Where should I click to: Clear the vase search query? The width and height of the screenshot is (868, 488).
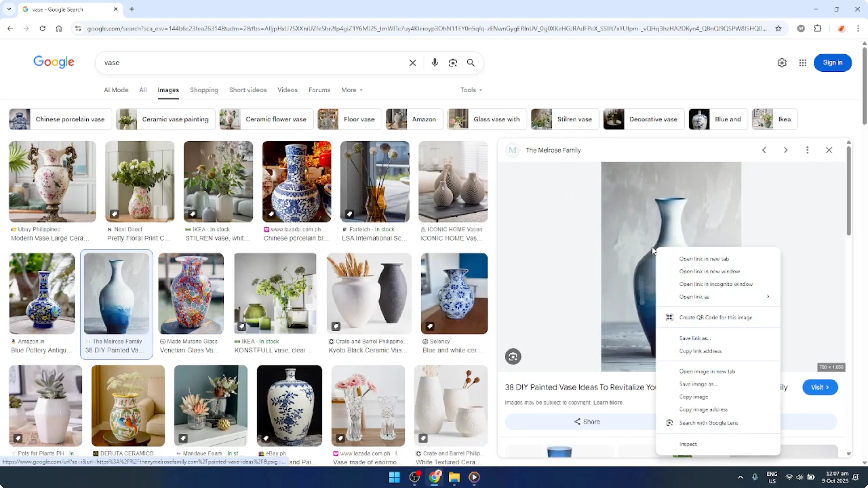pos(413,63)
